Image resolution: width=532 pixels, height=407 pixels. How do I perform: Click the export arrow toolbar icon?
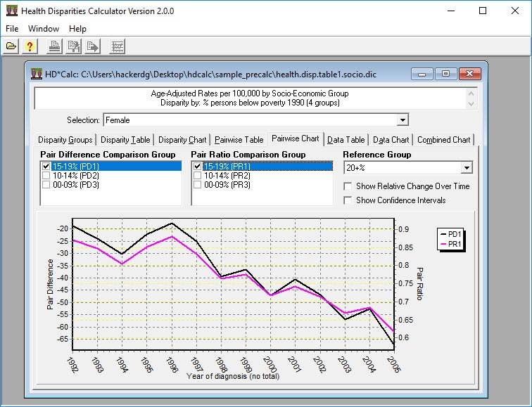click(92, 46)
